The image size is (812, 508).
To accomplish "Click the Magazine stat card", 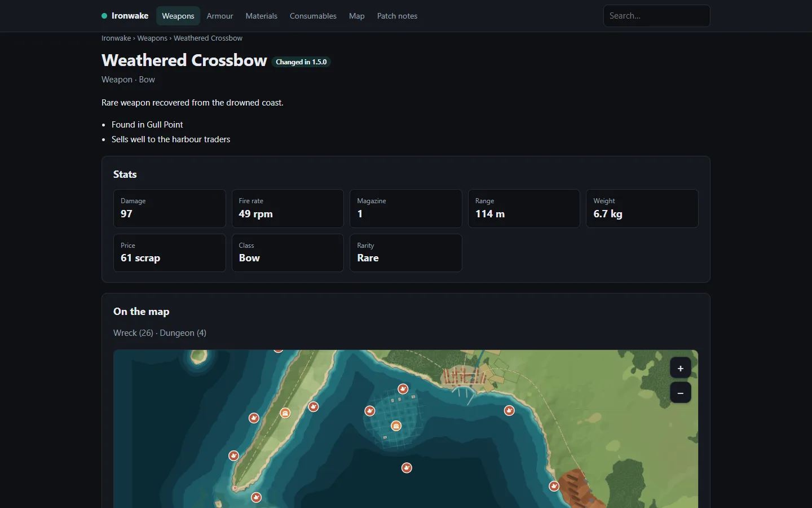I will (406, 208).
